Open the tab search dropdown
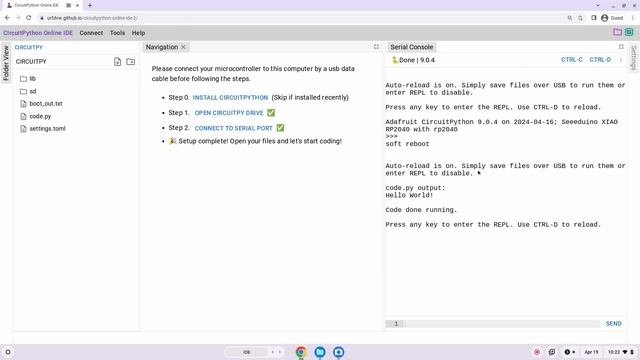This screenshot has width=640, height=360. tap(598, 5)
